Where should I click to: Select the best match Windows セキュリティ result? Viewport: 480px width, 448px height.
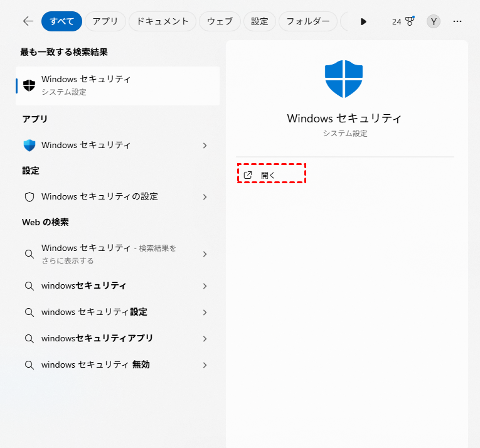[x=117, y=86]
